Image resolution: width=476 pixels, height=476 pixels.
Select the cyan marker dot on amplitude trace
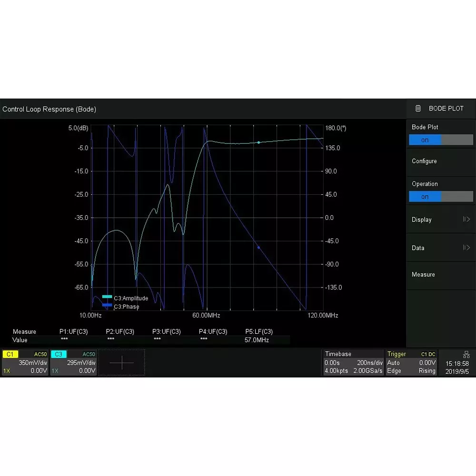click(258, 142)
